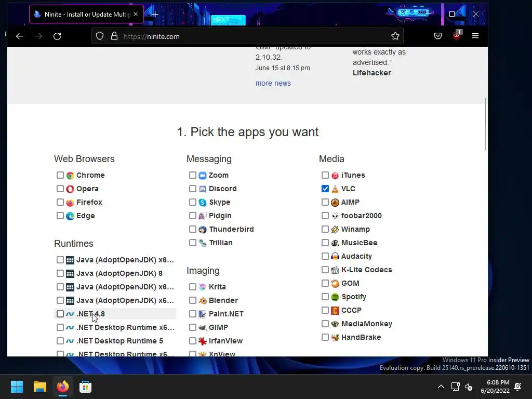Open File Explorer from the taskbar
This screenshot has width=532, height=399.
(39, 387)
